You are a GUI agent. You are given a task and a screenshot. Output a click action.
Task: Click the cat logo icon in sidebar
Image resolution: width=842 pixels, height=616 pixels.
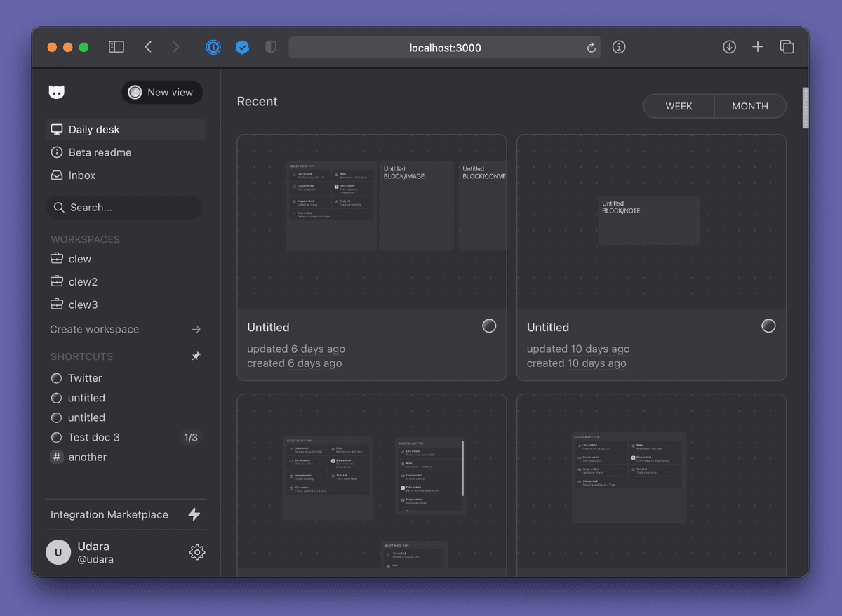(x=57, y=92)
